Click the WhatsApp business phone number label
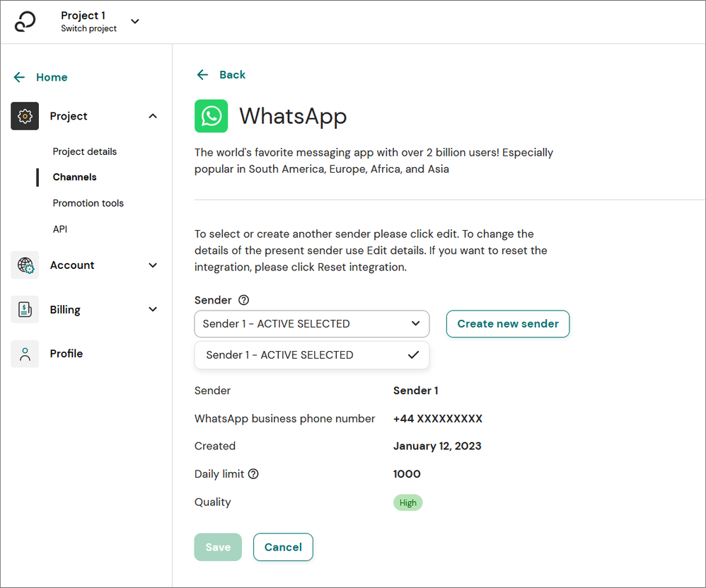 pyautogui.click(x=284, y=419)
